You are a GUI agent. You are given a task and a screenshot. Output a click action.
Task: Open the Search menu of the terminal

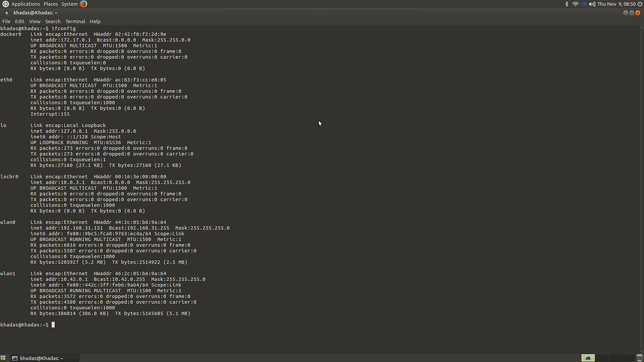pyautogui.click(x=53, y=21)
